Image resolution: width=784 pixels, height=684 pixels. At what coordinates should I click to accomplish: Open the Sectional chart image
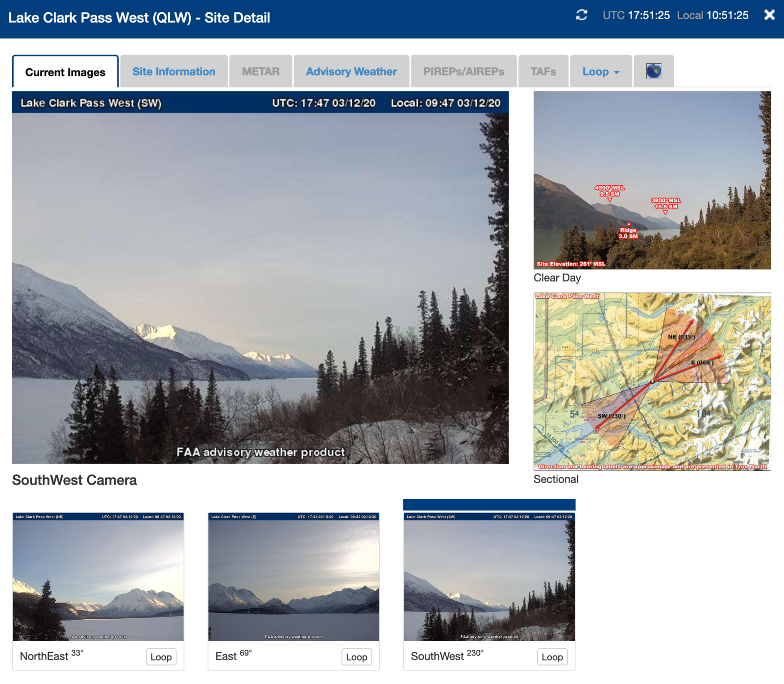(652, 382)
